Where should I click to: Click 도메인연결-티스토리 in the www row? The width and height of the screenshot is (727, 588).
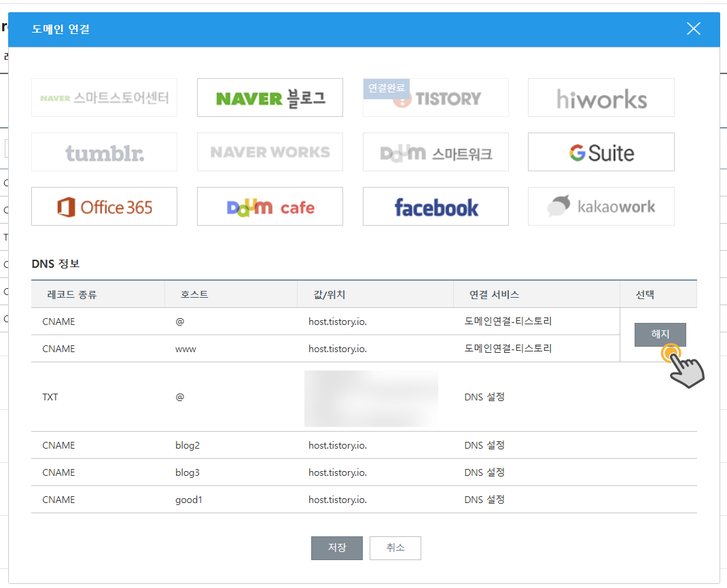click(x=508, y=349)
